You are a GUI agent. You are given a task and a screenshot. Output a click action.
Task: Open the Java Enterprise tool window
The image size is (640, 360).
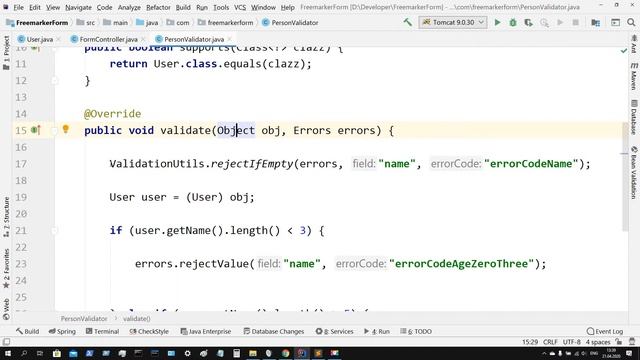206,331
